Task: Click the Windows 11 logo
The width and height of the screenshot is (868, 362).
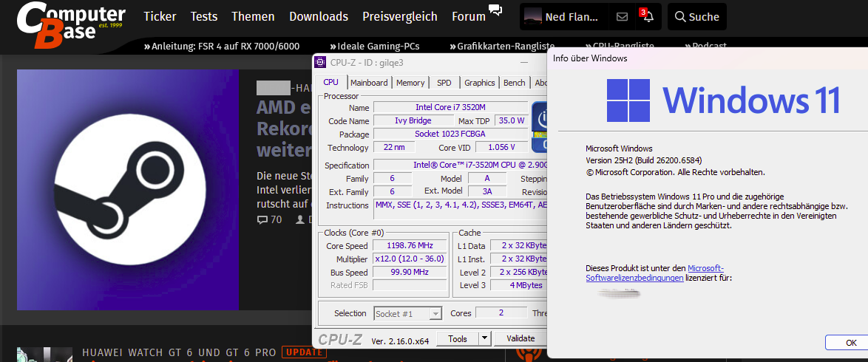Action: pyautogui.click(x=628, y=100)
